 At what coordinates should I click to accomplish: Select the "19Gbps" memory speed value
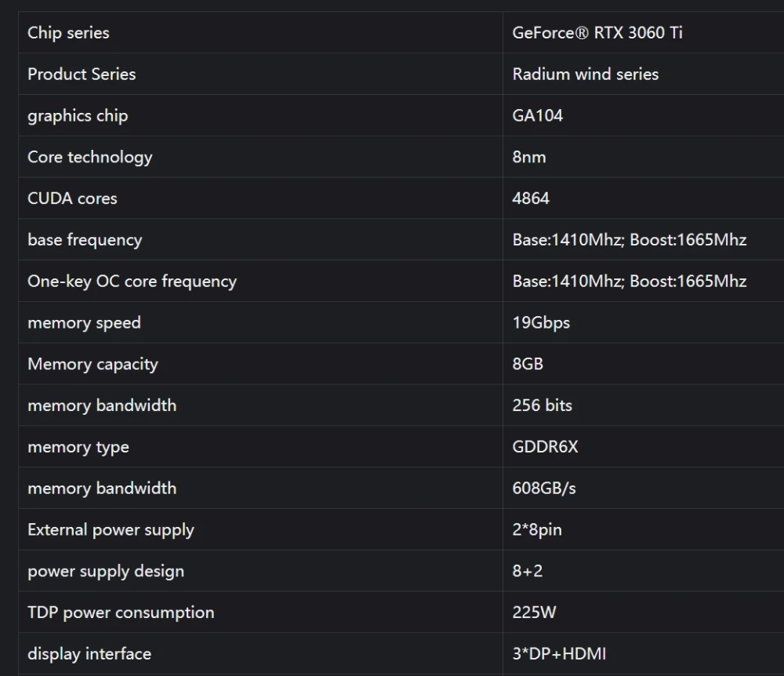[x=541, y=323]
